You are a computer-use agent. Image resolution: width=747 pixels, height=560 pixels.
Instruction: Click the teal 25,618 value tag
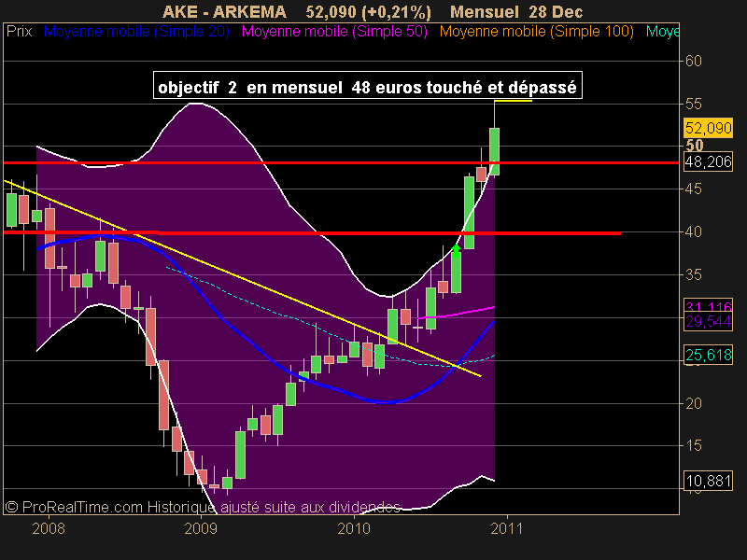pos(708,355)
